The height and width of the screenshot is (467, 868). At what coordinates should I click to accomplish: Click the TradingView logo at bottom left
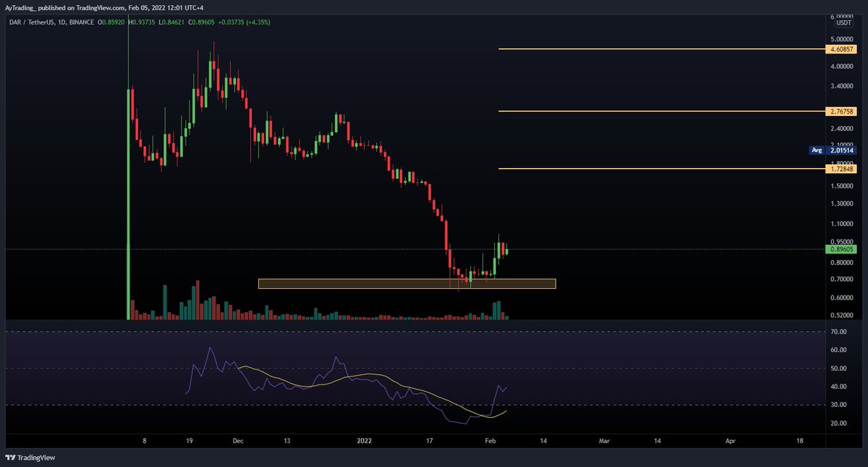(x=30, y=458)
